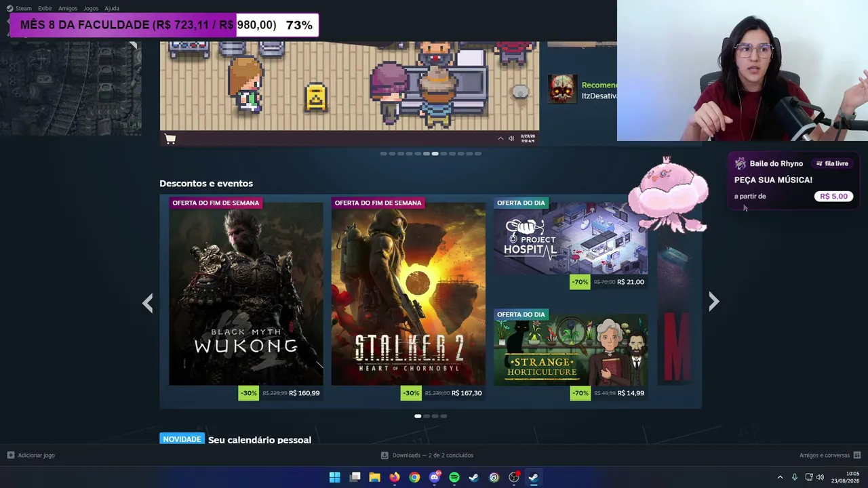Viewport: 868px width, 488px height.
Task: Click the fila livre badge
Action: tap(832, 163)
